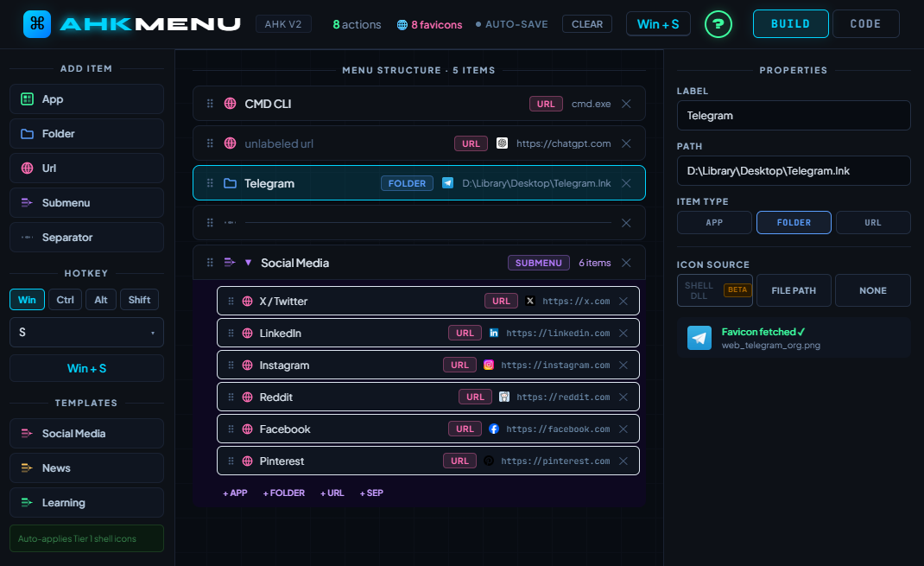
Task: Set item type to FOLDER
Action: pos(794,222)
